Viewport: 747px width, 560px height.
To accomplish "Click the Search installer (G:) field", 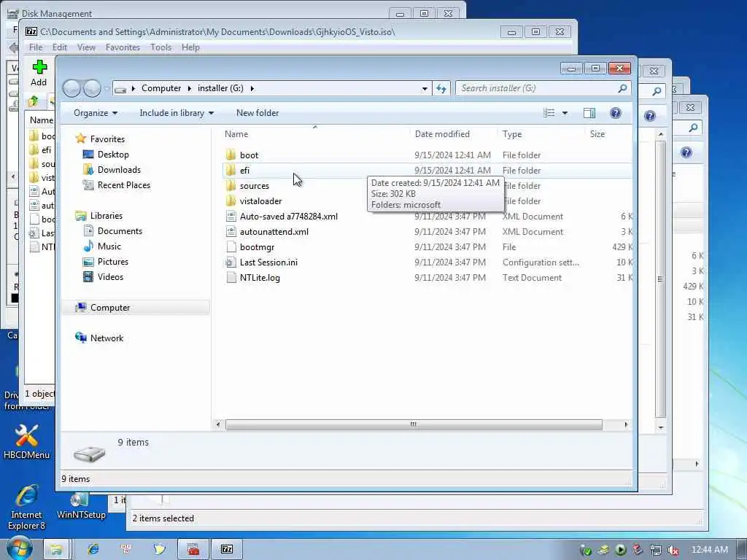I will 543,88.
